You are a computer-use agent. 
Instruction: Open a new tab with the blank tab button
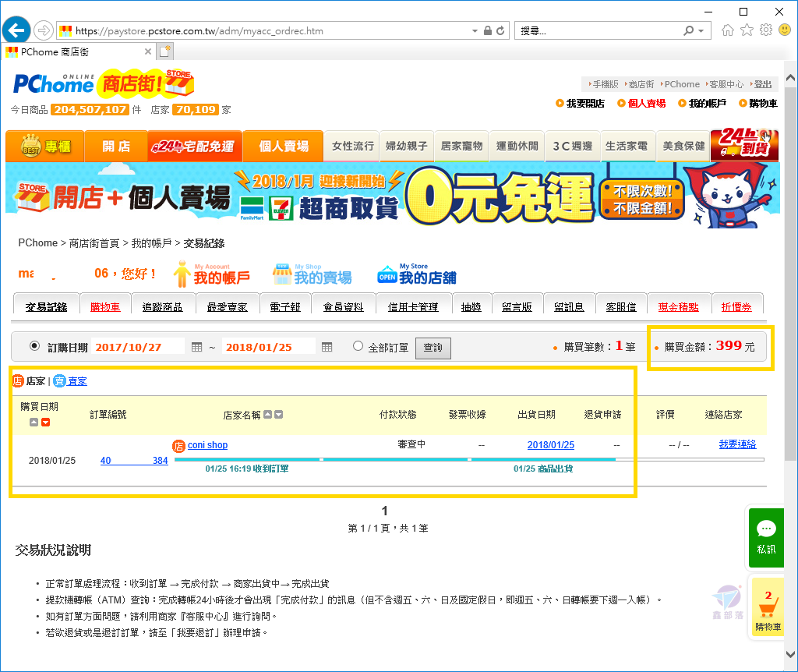click(165, 51)
